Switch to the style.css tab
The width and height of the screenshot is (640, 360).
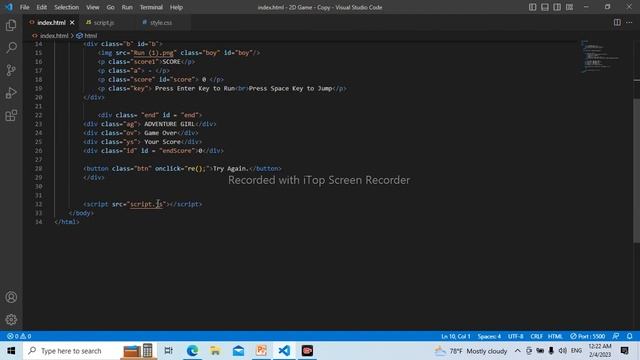tap(161, 22)
